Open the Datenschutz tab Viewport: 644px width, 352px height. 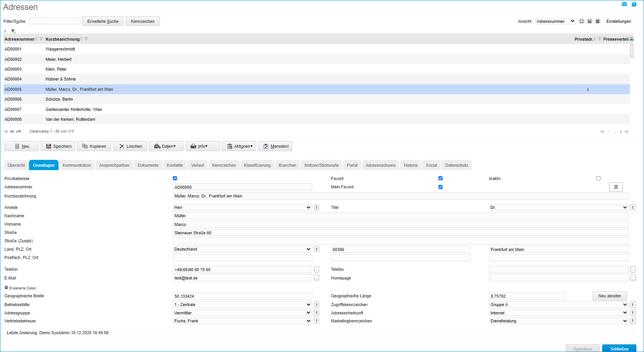456,165
